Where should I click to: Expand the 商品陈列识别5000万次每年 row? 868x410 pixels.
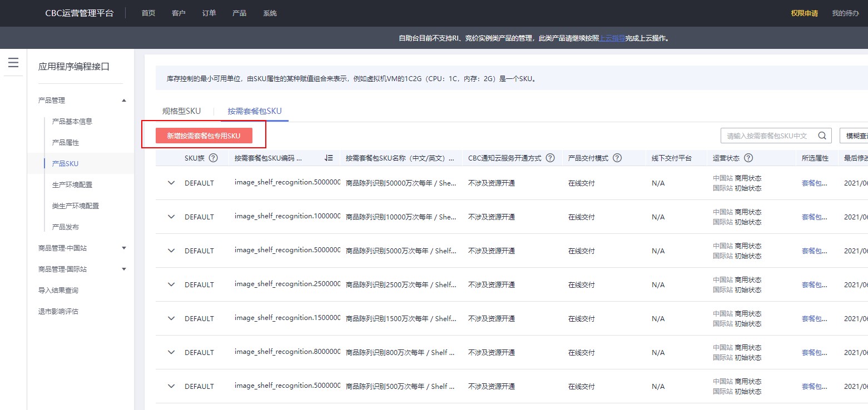pos(171,251)
